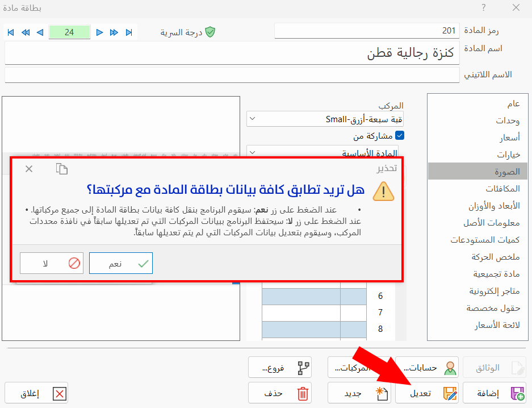Select table row number 7
This screenshot has width=532, height=408.
380,313
